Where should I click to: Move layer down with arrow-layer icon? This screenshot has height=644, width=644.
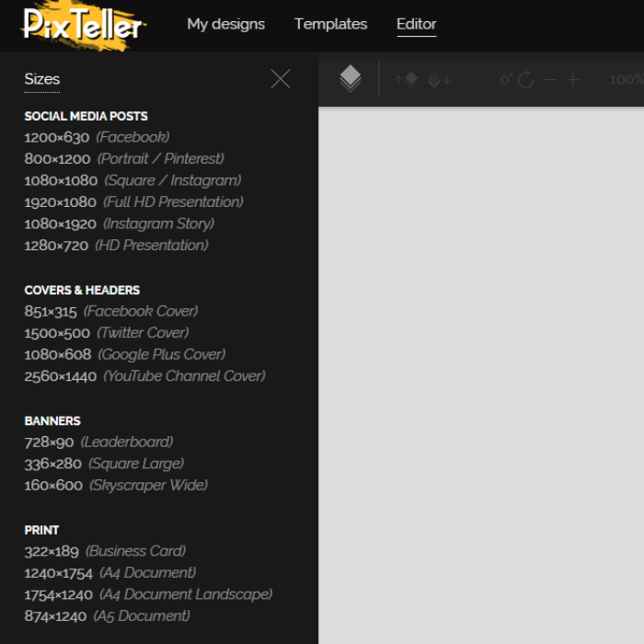440,79
